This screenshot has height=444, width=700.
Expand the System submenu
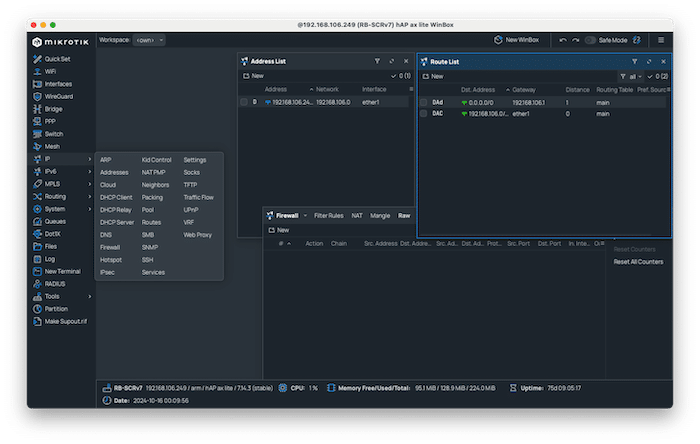tap(89, 209)
